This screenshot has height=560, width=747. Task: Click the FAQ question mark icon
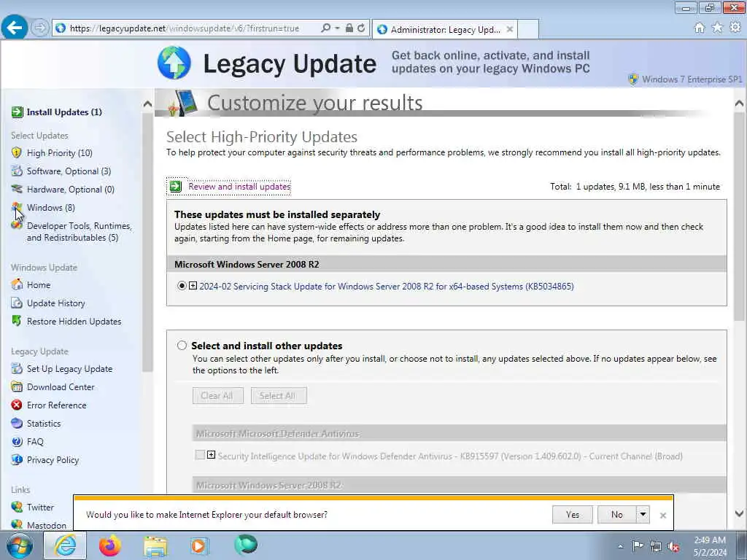[x=17, y=441]
